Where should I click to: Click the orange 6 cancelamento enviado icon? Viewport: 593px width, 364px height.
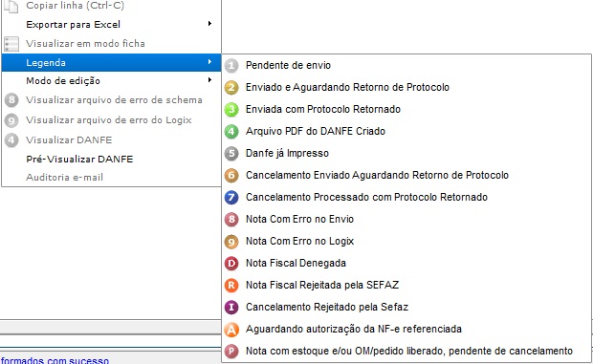(x=231, y=175)
